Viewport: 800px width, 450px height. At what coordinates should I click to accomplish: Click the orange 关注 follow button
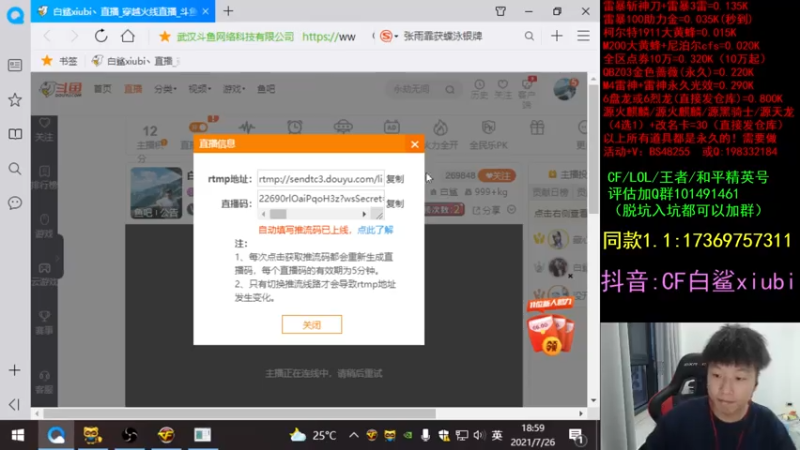[x=497, y=176]
